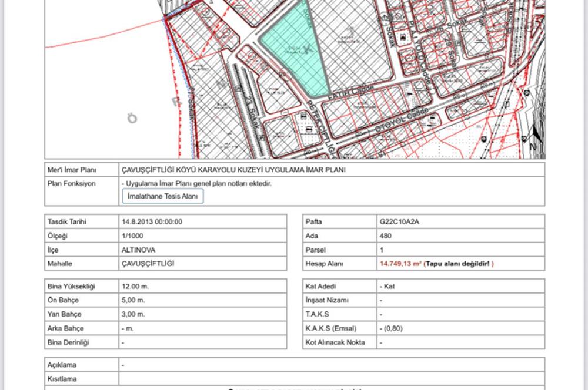Click the FATİH Cadde street label on map

tap(351, 93)
